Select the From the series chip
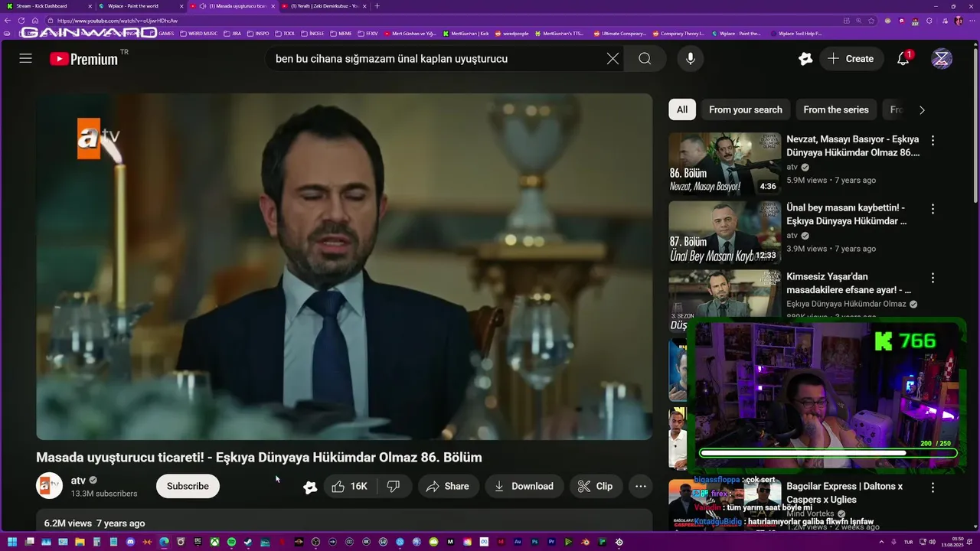Viewport: 980px width, 551px height. click(x=836, y=109)
